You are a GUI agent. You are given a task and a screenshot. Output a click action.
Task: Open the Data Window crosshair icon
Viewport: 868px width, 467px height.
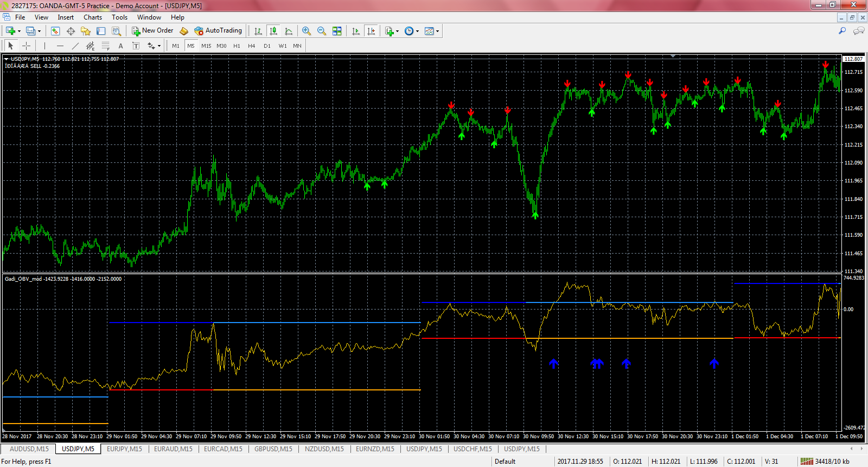pos(71,31)
